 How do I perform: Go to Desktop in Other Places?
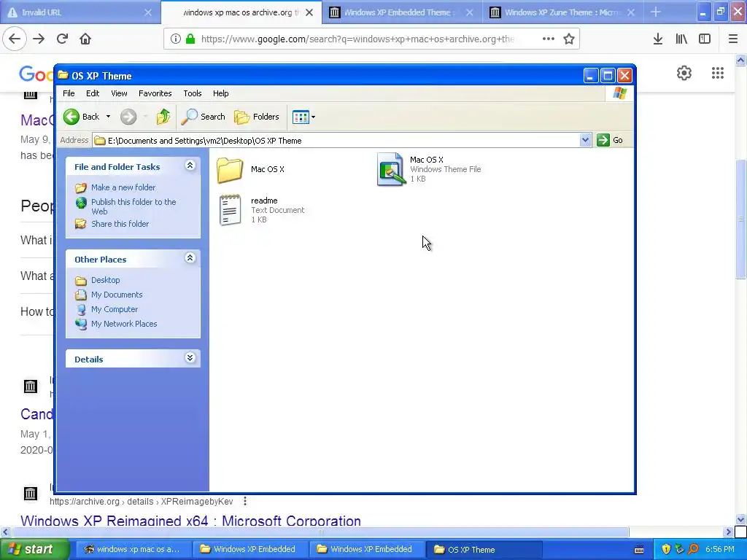105,280
